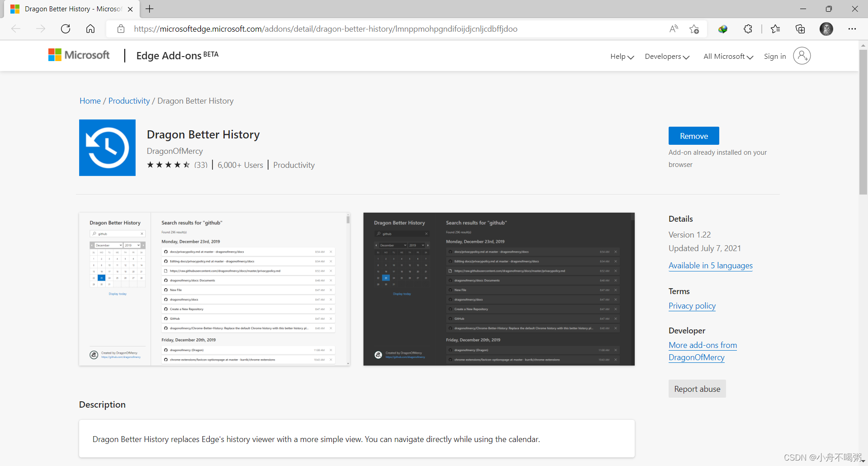Click the Report abuse button

pyautogui.click(x=697, y=389)
